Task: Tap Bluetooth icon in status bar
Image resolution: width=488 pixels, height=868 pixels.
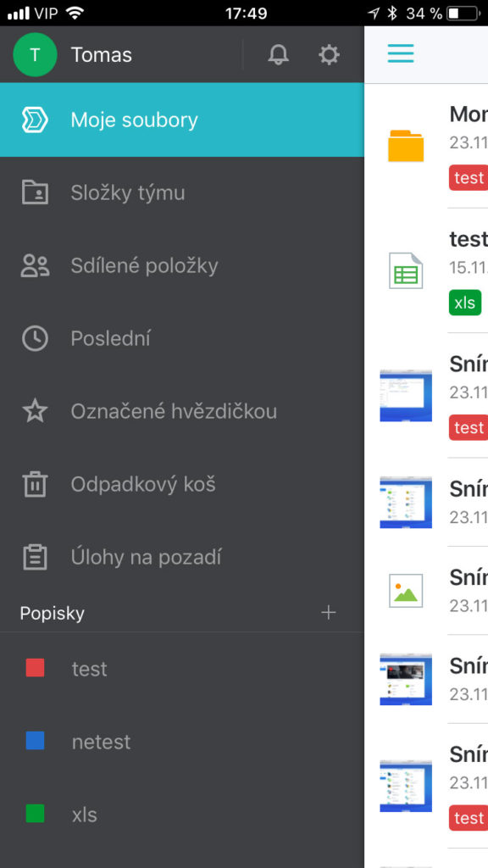Action: (x=391, y=14)
